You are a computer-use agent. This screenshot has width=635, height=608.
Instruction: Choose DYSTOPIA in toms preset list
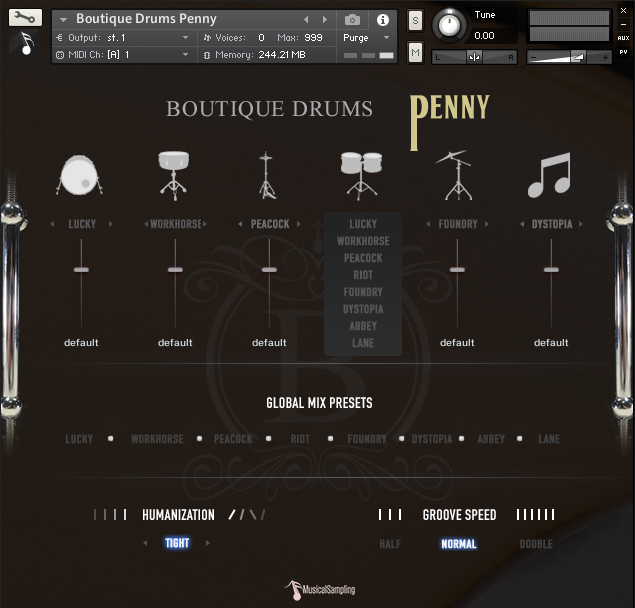[363, 309]
